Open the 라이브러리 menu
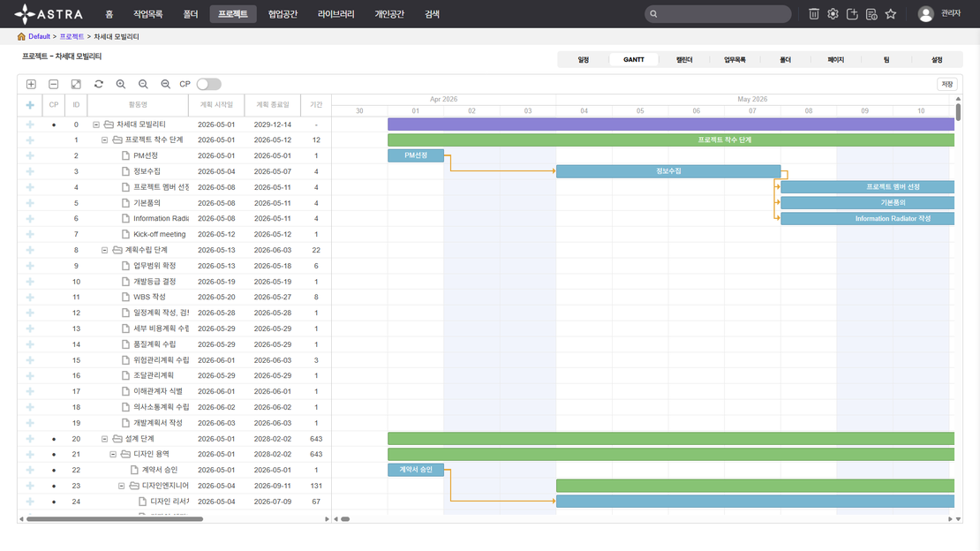 pos(336,14)
